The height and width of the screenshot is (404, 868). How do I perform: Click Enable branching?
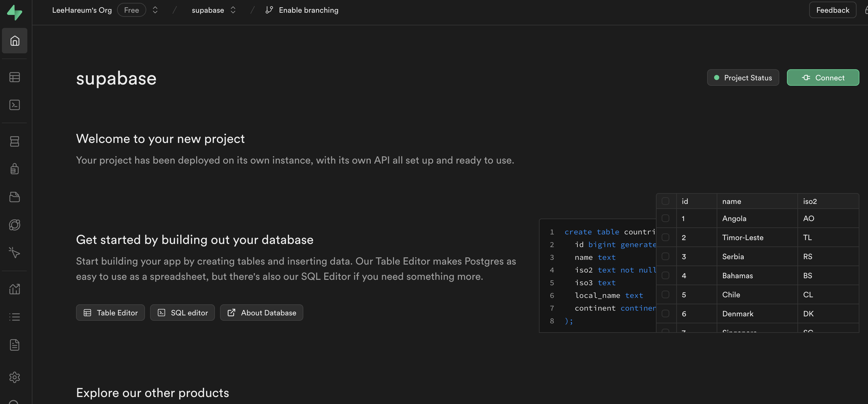[308, 10]
